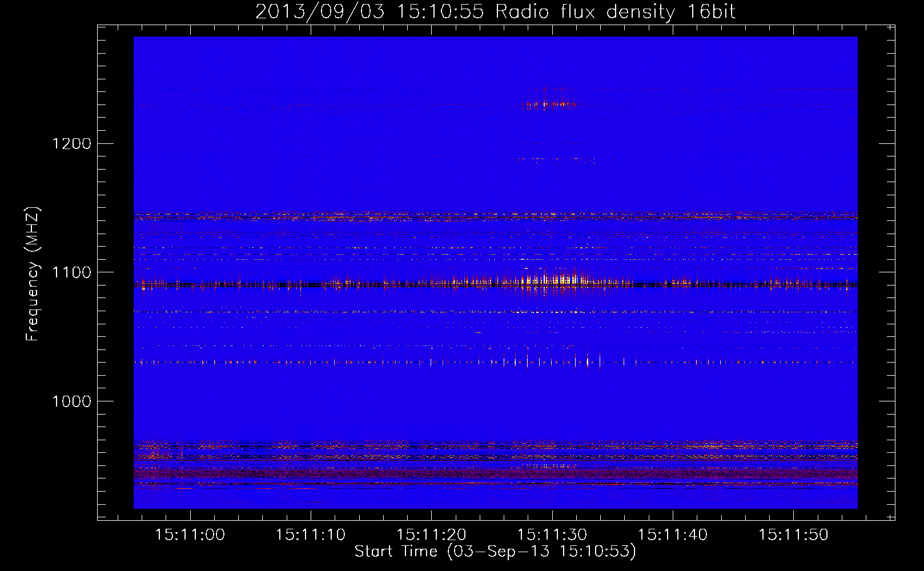This screenshot has width=924, height=571.
Task: Click the 15:11:40 time tick label
Action: (673, 535)
